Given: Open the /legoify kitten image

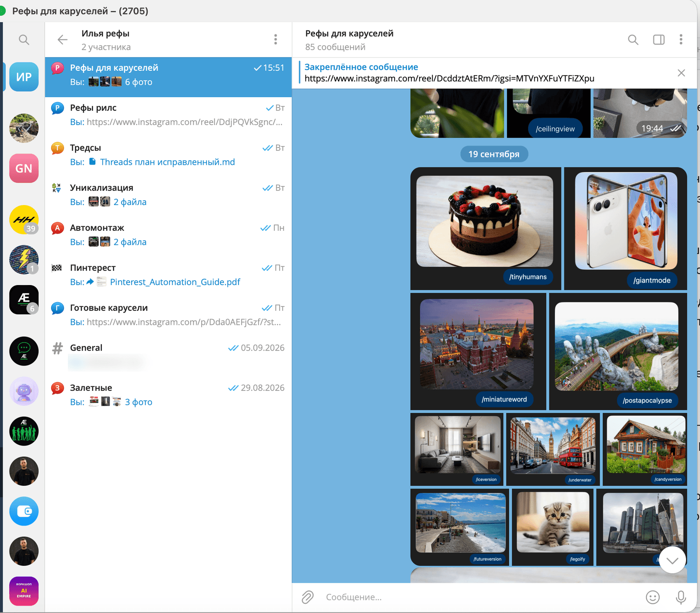Looking at the screenshot, I should pyautogui.click(x=553, y=527).
